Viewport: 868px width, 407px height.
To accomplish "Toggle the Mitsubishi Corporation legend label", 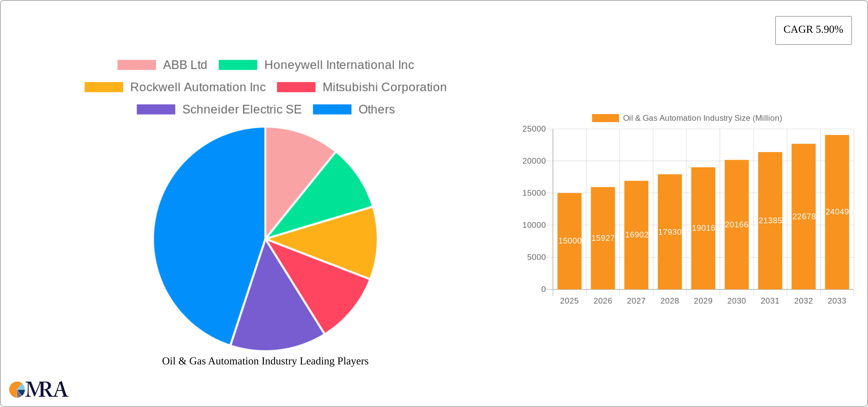I will 385,87.
